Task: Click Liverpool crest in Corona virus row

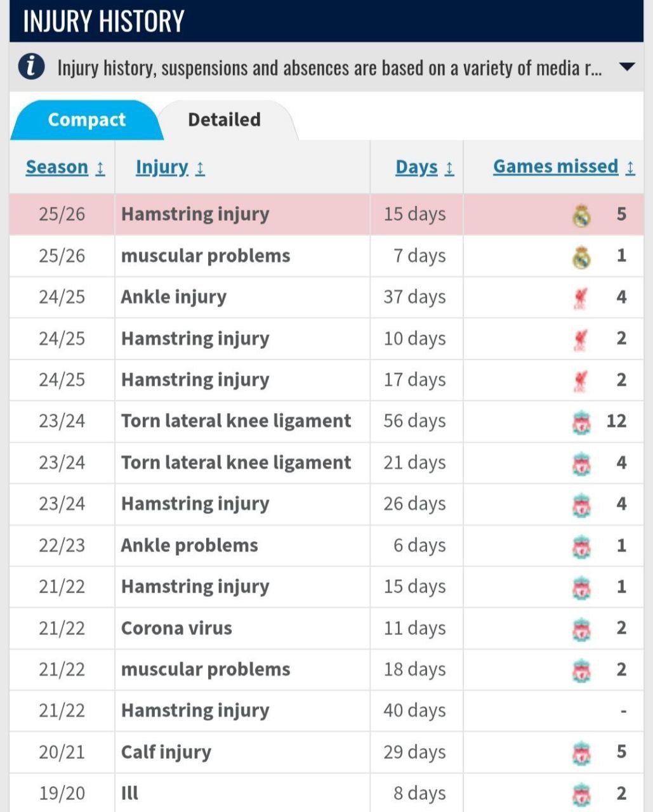Action: (x=581, y=629)
